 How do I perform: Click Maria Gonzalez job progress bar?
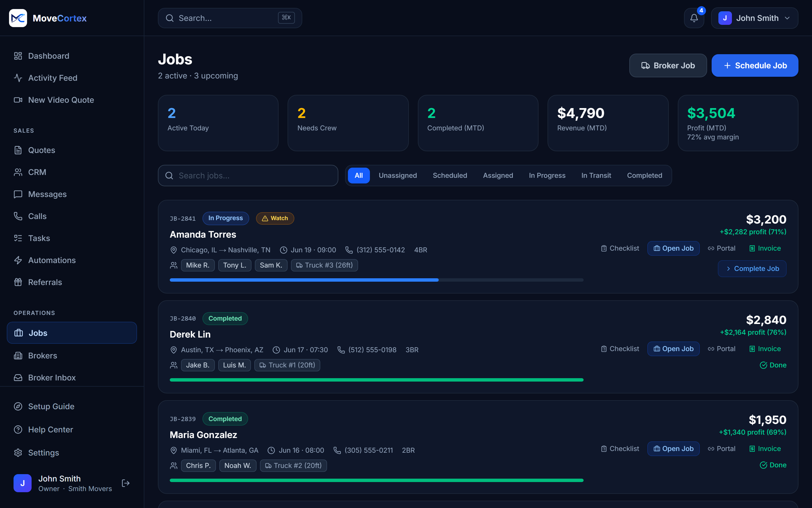pos(376,480)
